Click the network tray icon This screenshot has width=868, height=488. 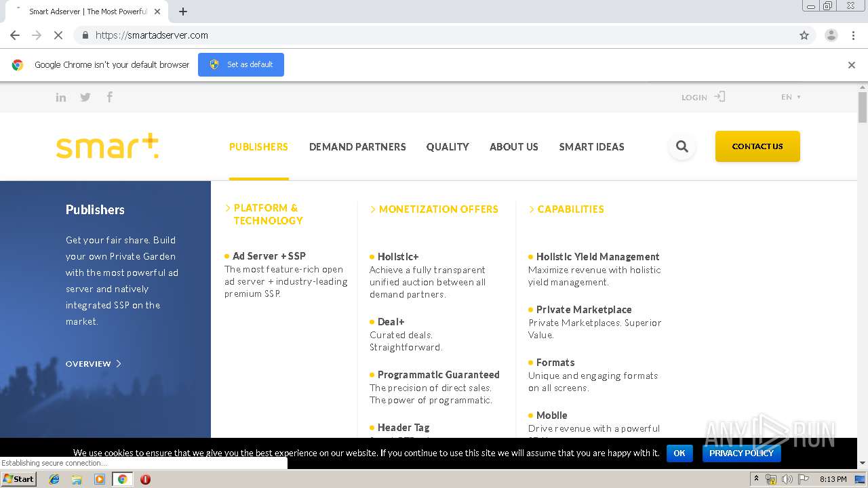771,479
